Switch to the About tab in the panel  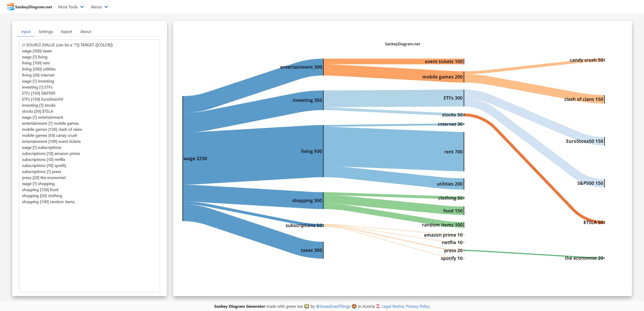point(86,31)
